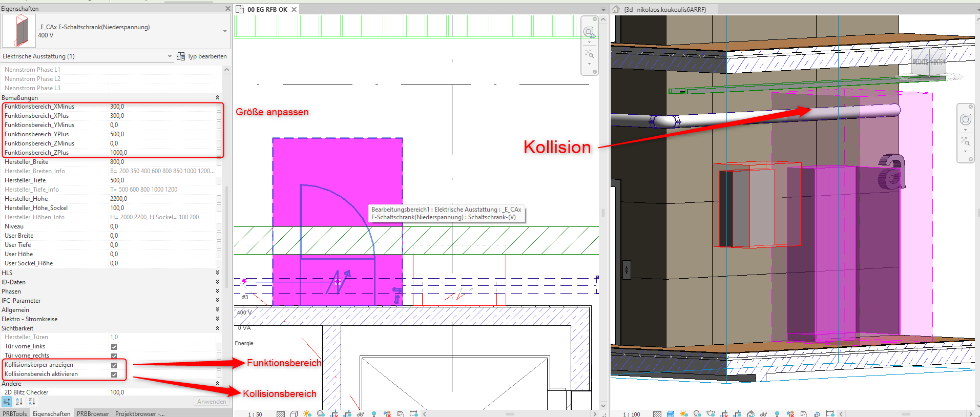
Task: Collapse the Bemaßungen parameter group
Action: pos(217,98)
